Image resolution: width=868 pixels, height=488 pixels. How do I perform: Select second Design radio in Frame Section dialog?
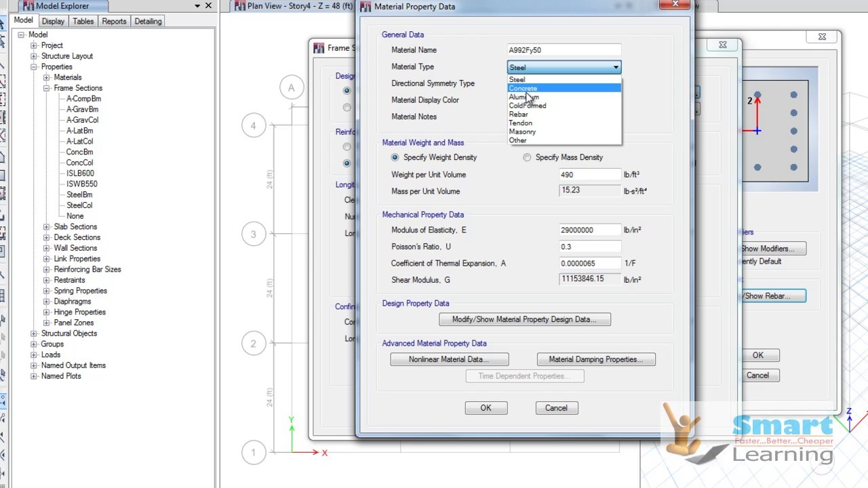(347, 107)
